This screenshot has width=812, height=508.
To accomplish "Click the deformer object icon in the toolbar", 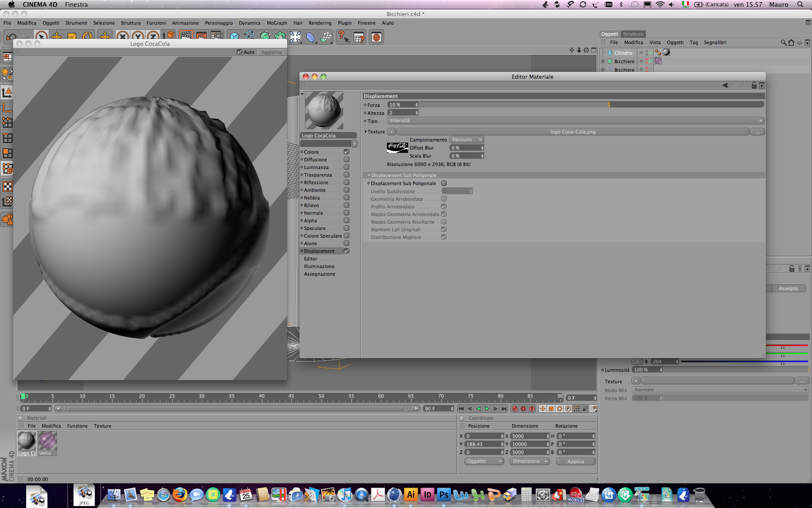I will (x=311, y=37).
